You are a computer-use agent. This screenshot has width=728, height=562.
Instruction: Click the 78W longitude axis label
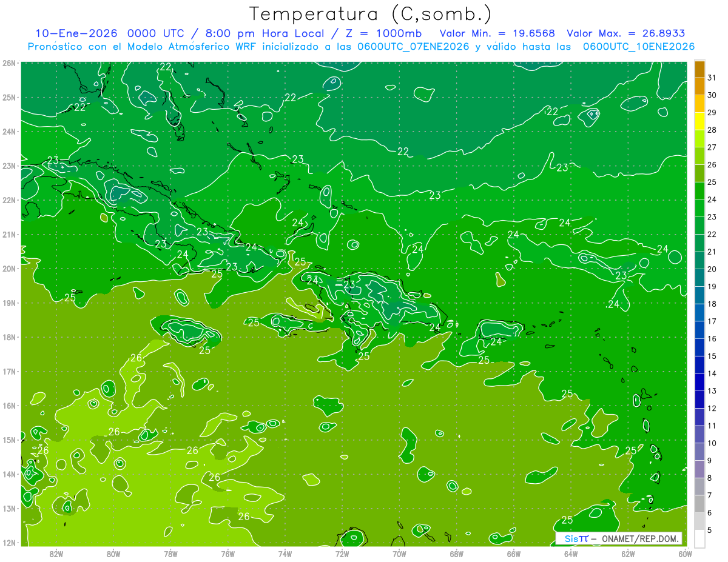[170, 554]
